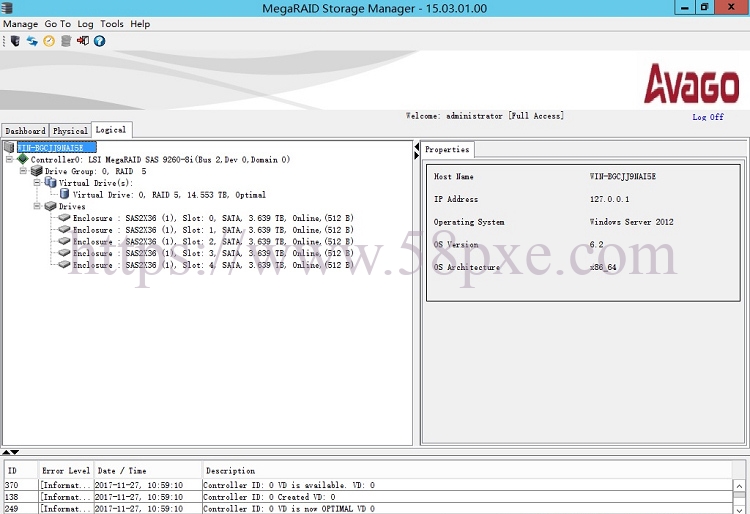Click the right arrow on the panel divider
The image size is (750, 514).
417,155
